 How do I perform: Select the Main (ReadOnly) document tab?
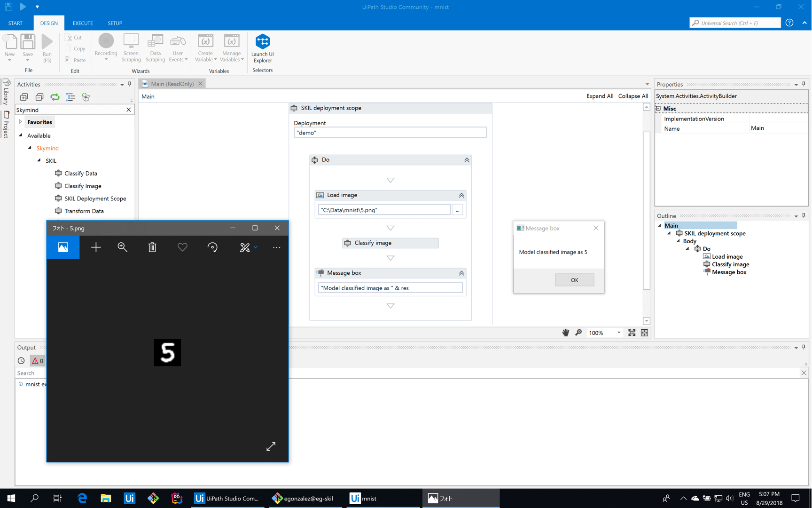coord(172,84)
